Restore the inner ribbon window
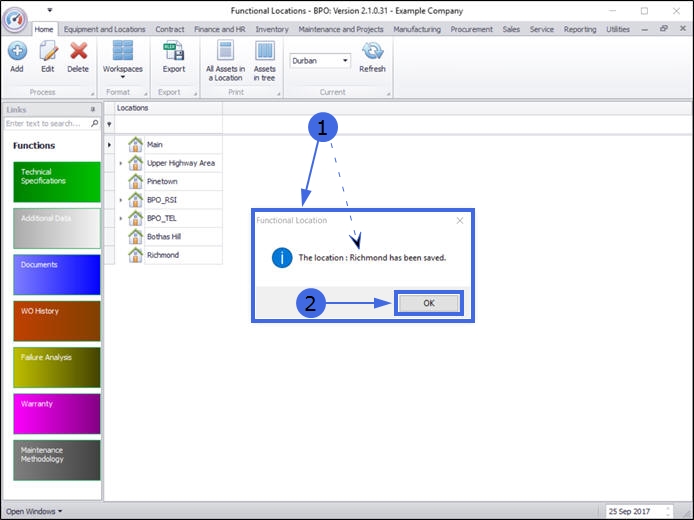This screenshot has height=520, width=694. tap(663, 29)
